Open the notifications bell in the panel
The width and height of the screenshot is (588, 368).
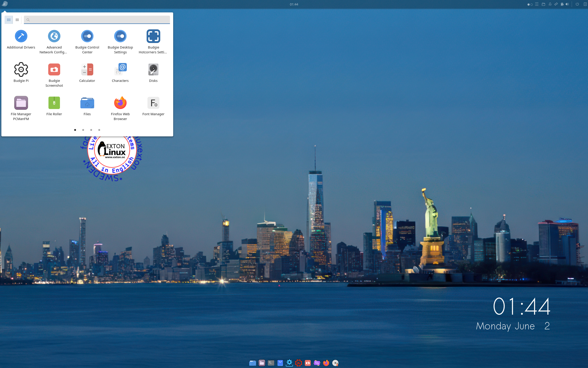click(x=550, y=4)
